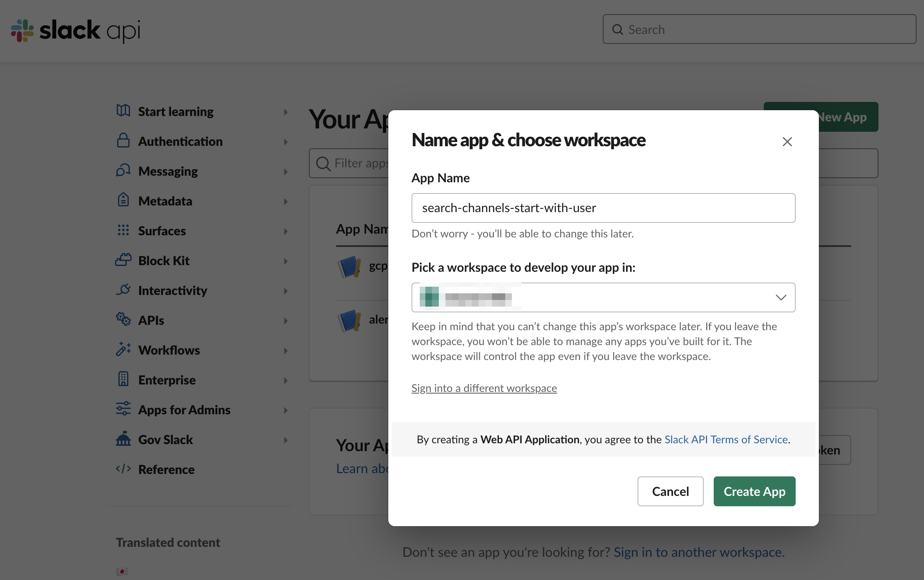The height and width of the screenshot is (580, 924).
Task: Click the Interactivity plug icon
Action: click(x=123, y=290)
